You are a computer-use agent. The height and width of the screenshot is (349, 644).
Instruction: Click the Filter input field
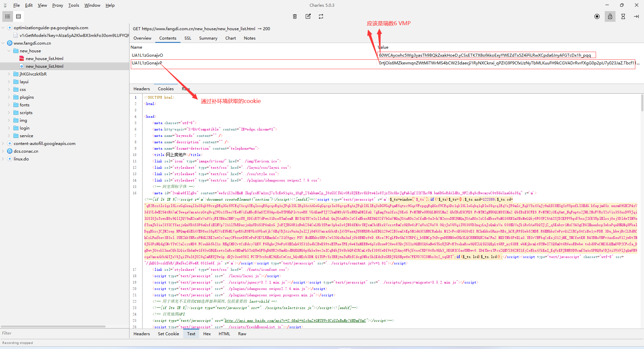[64, 333]
